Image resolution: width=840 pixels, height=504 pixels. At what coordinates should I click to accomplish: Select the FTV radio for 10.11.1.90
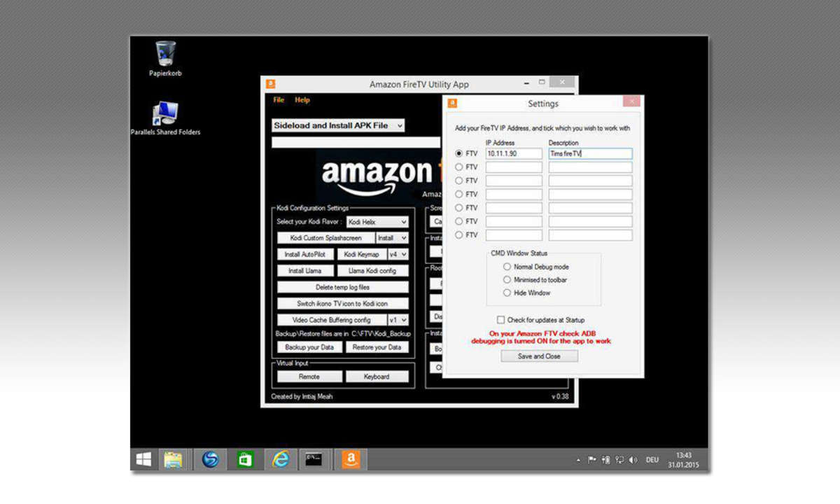(459, 153)
